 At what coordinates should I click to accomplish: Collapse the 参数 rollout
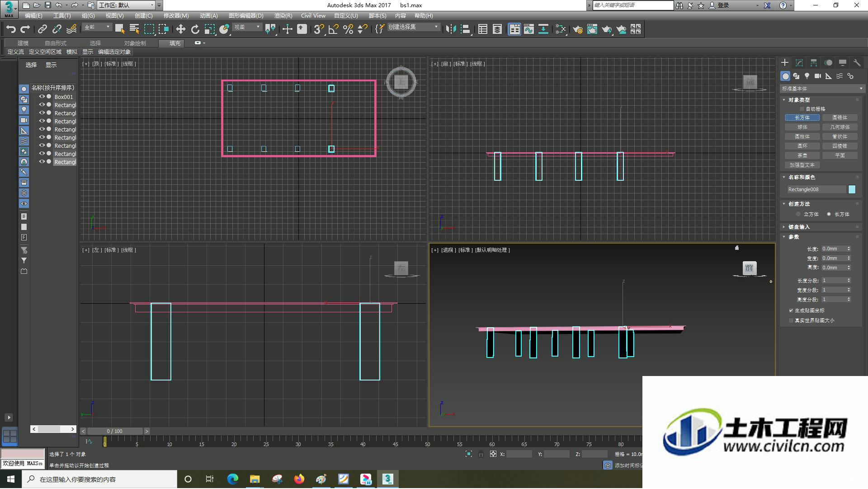coord(793,237)
